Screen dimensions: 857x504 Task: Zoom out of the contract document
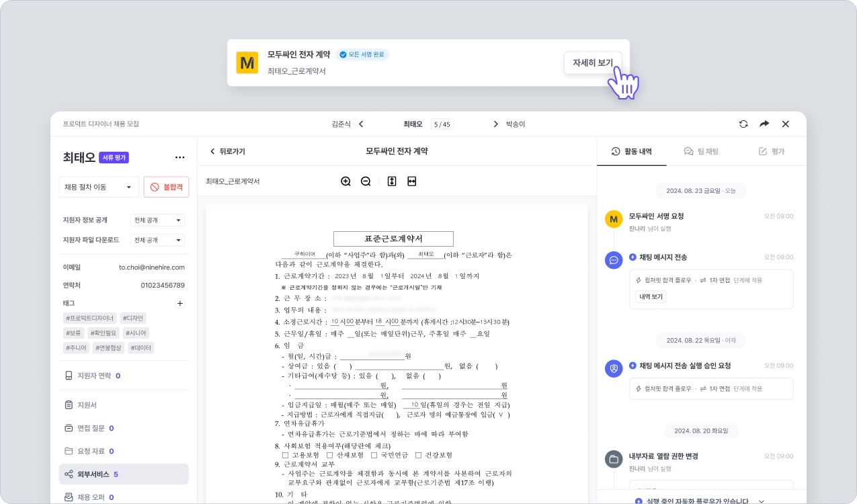366,181
